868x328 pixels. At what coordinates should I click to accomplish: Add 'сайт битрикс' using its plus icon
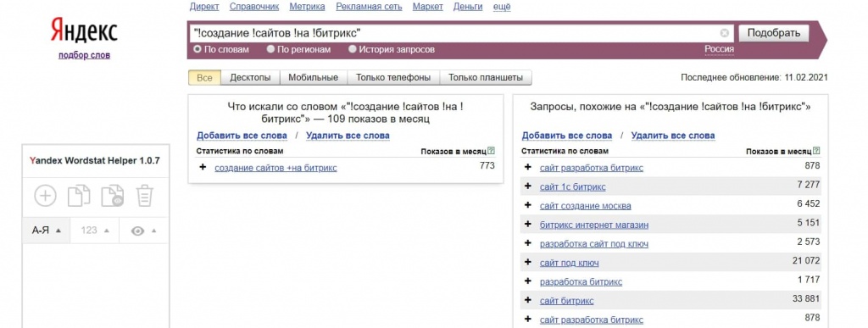[527, 300]
